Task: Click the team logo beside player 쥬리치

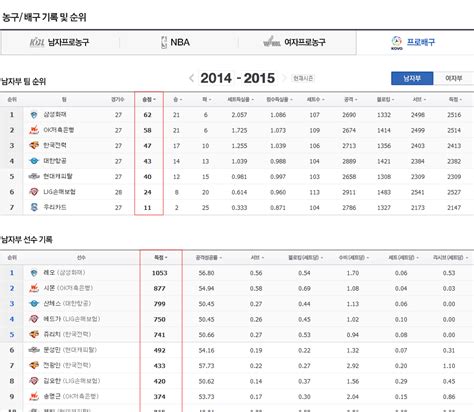Action: coord(34,335)
